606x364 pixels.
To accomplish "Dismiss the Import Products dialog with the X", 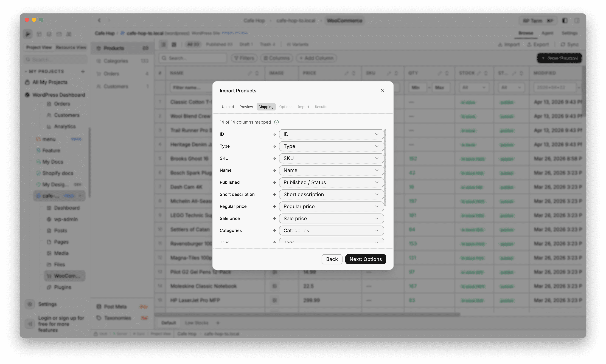I will coord(383,90).
